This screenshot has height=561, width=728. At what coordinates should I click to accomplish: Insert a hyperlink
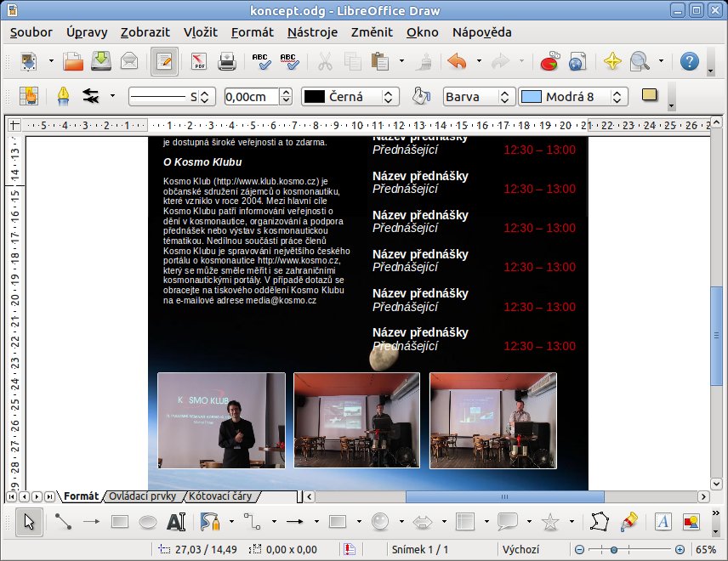(577, 61)
